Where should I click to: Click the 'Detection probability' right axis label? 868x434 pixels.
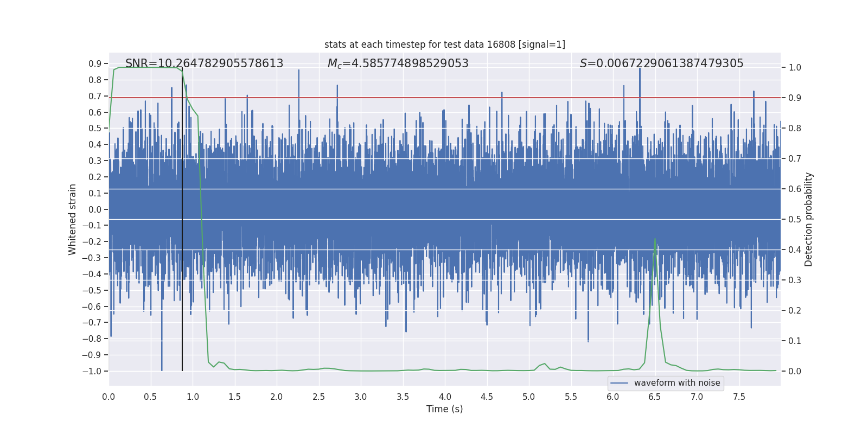(x=809, y=219)
